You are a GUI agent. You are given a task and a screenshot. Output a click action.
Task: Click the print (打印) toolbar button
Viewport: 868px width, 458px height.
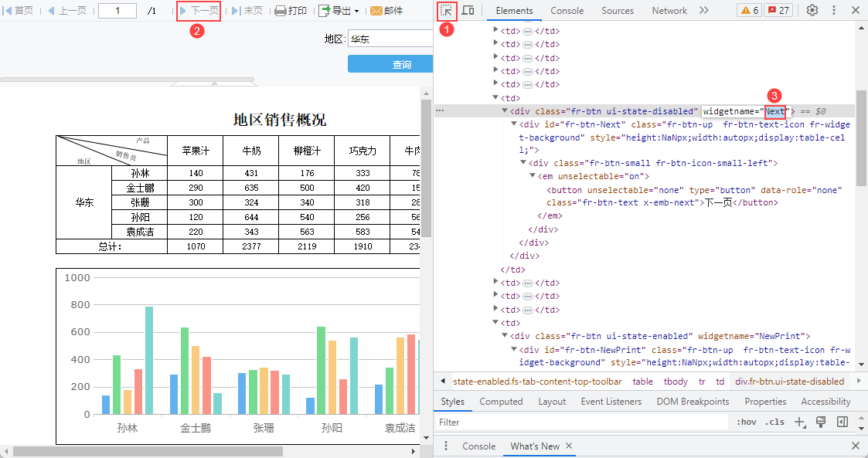291,11
